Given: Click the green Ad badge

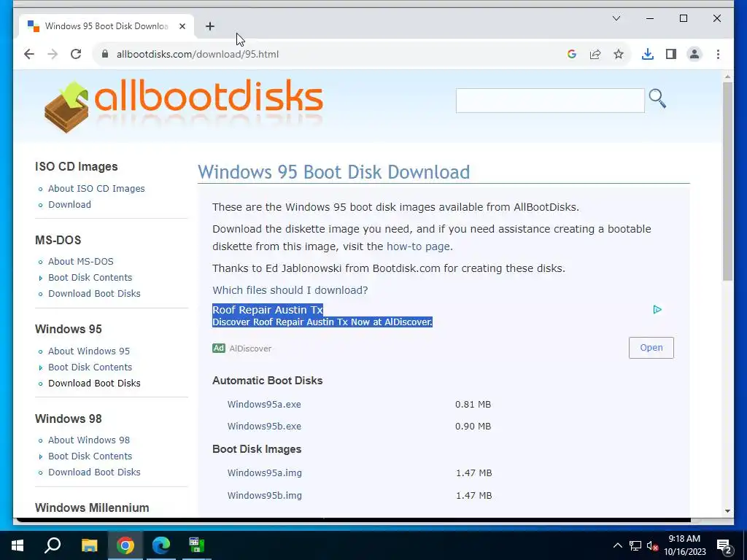Looking at the screenshot, I should click(219, 348).
